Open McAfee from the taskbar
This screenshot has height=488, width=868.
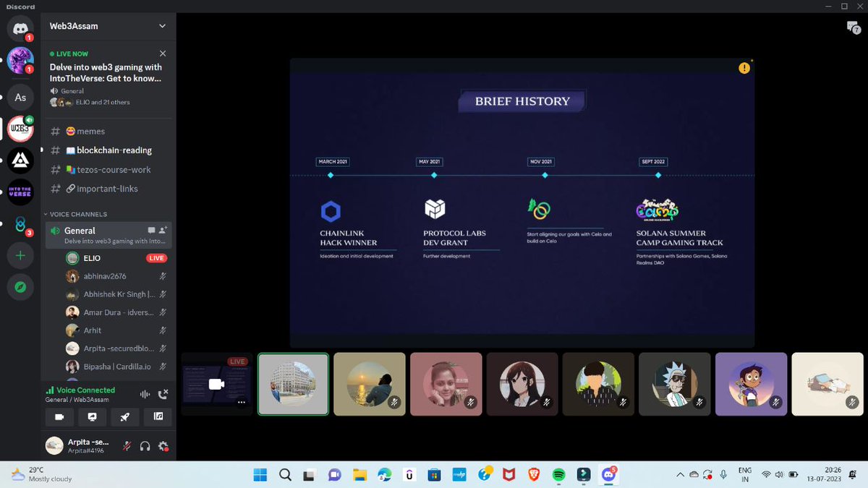click(509, 475)
